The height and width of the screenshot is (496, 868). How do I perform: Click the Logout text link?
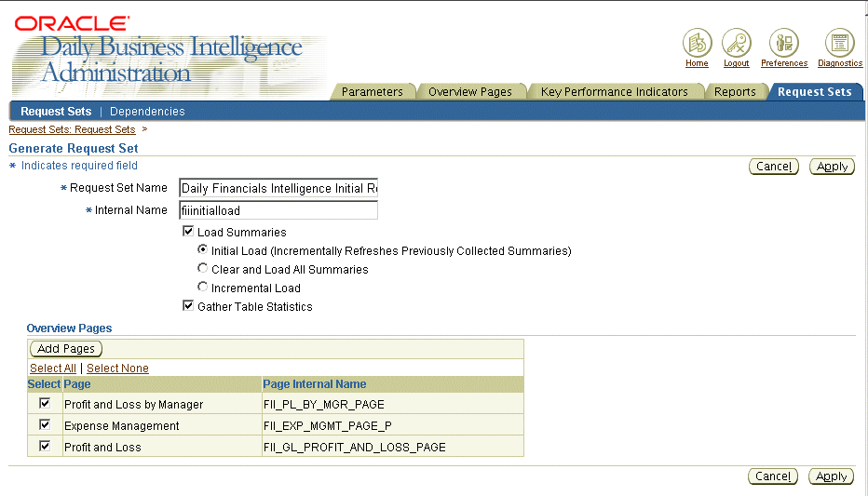coord(737,63)
